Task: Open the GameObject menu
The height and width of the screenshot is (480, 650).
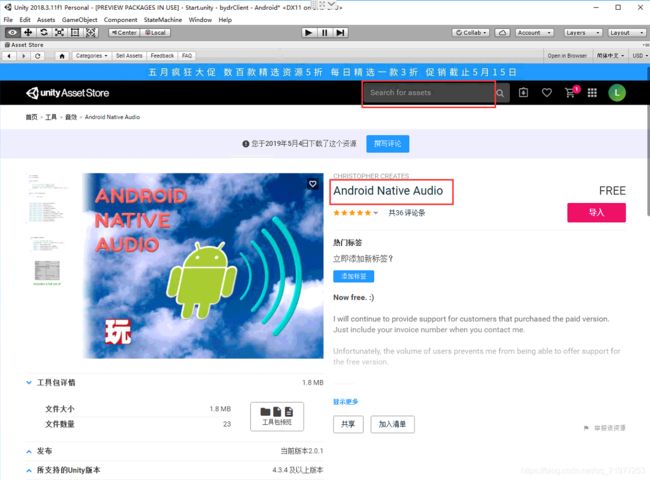Action: [x=80, y=19]
